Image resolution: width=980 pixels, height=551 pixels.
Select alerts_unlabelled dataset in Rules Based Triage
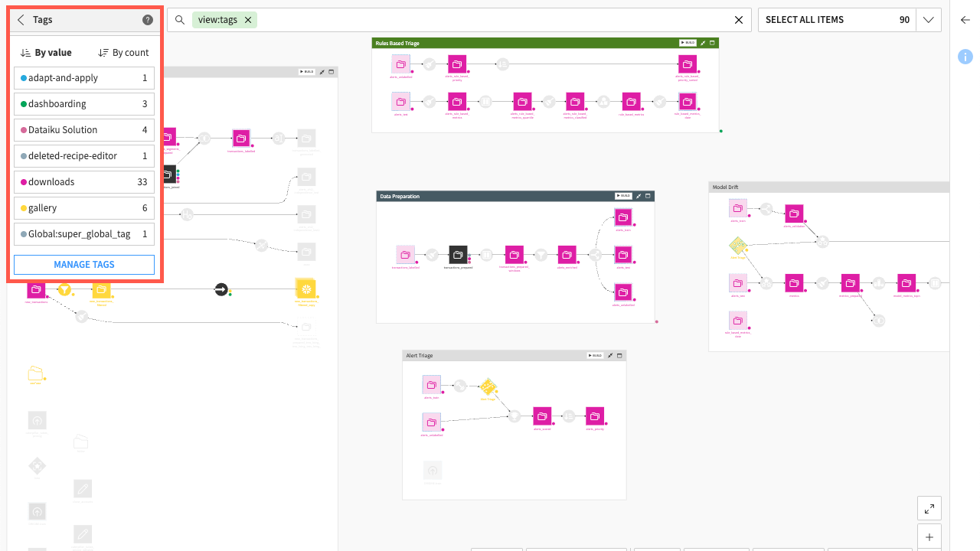point(402,65)
